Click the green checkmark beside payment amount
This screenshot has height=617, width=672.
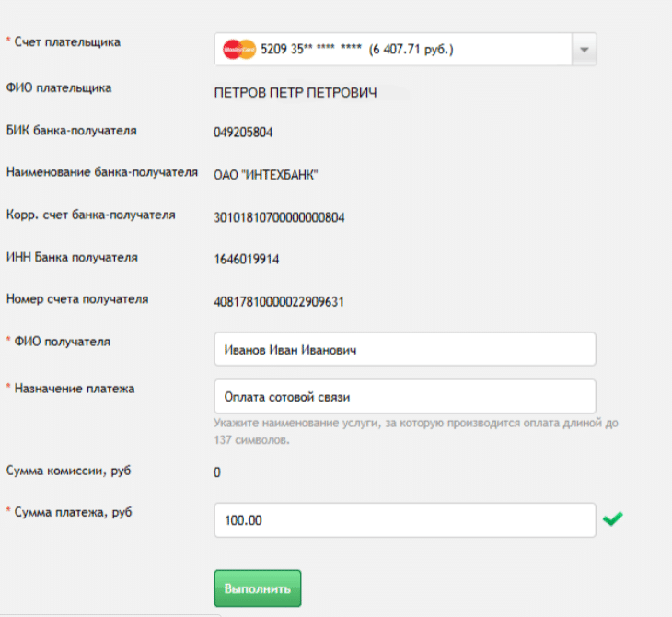point(612,519)
